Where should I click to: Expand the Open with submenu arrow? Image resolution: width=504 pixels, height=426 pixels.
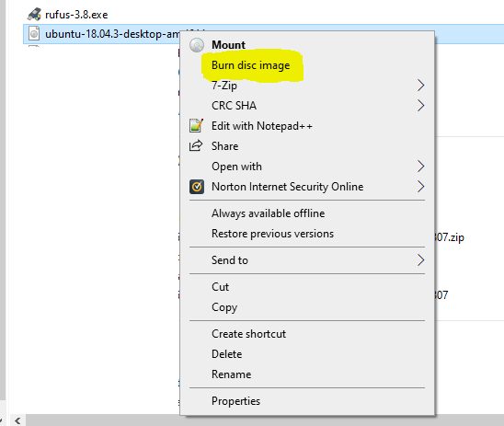coord(420,167)
